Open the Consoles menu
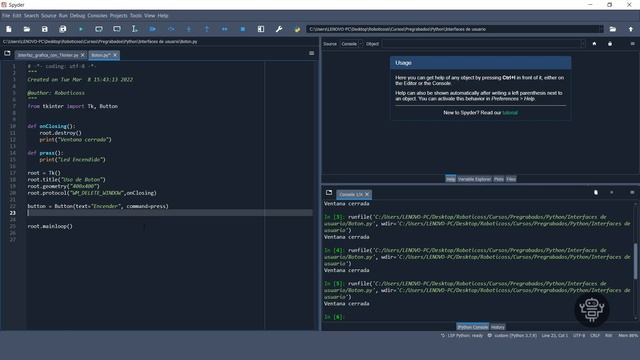Image resolution: width=640 pixels, height=360 pixels. tap(97, 16)
